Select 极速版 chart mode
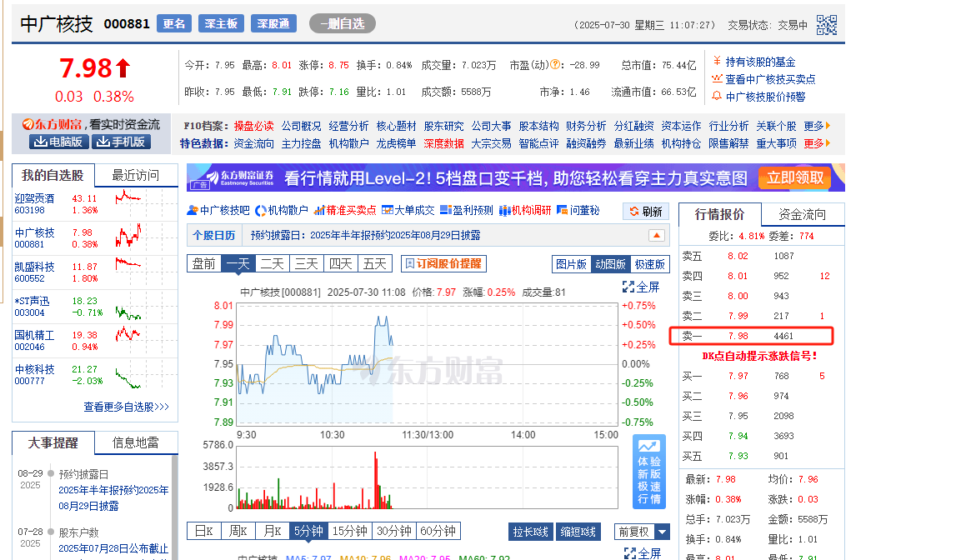Screen dimensions: 956x560 [x=650, y=264]
